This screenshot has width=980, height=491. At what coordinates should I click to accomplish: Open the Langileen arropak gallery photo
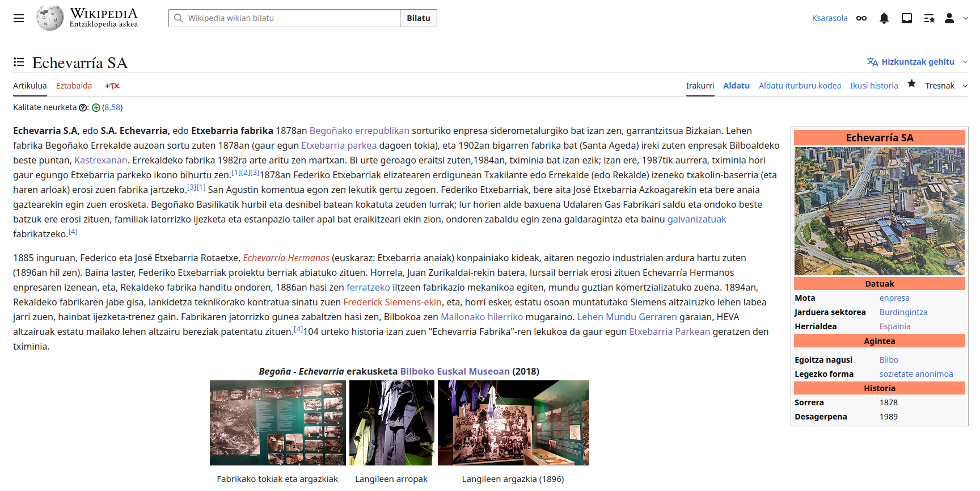point(391,423)
